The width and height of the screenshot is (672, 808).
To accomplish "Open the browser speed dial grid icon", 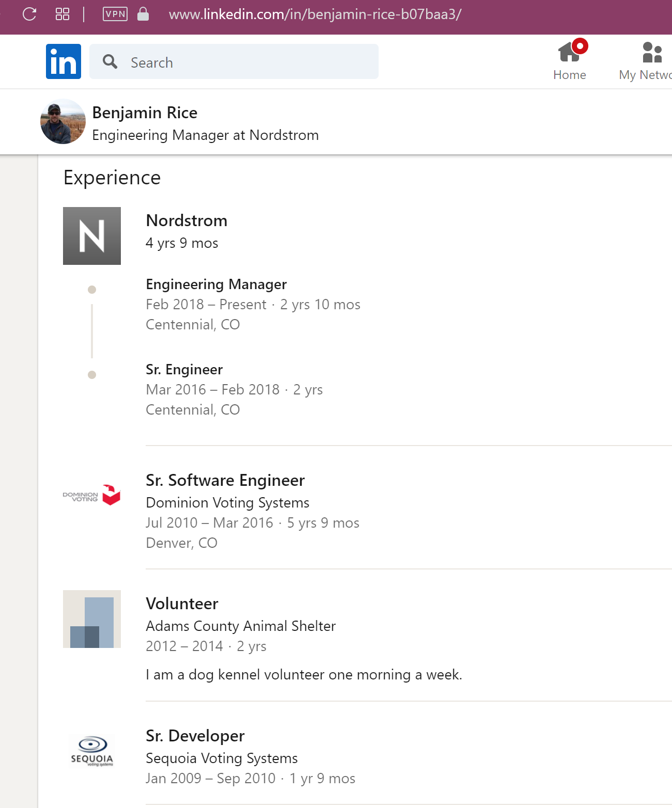I will (62, 14).
